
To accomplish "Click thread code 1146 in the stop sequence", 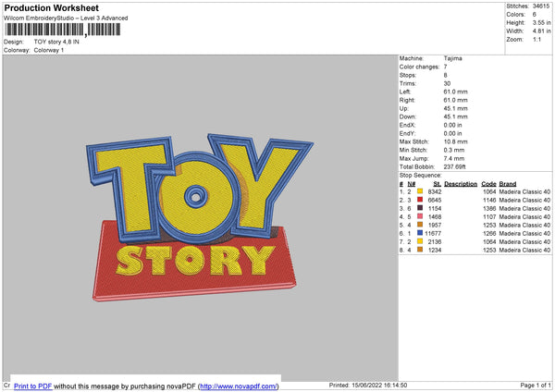I will click(x=489, y=200).
